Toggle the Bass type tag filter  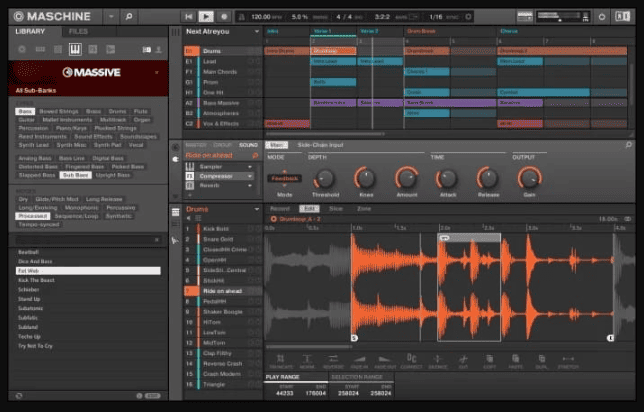click(x=25, y=111)
